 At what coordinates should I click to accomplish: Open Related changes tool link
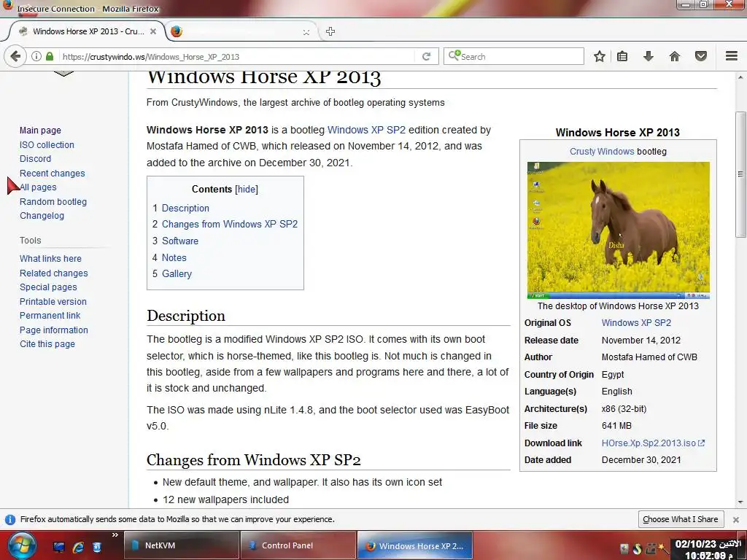coord(53,273)
